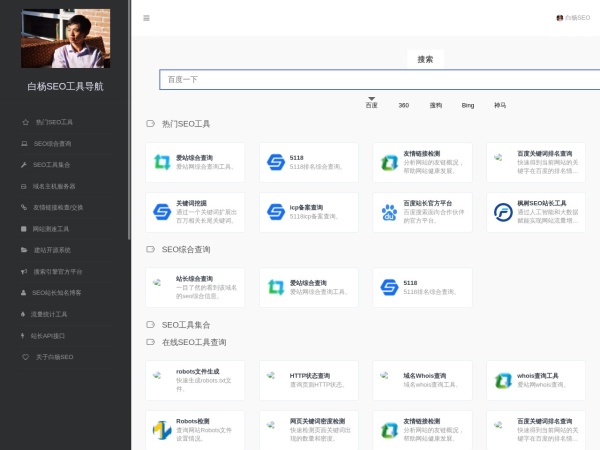Open 友情链接检查/交换 in the sidebar
The height and width of the screenshot is (450, 600).
58,207
